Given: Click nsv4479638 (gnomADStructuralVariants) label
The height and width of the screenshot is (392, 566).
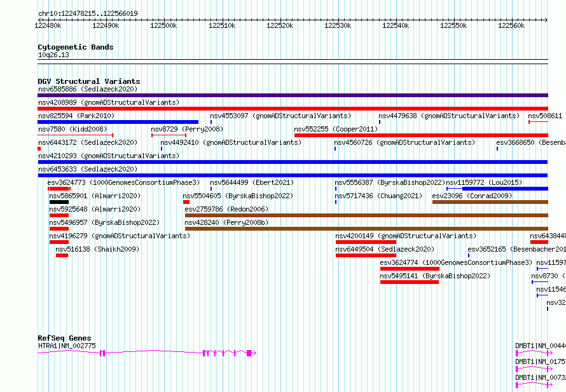Looking at the screenshot, I should pyautogui.click(x=449, y=116).
